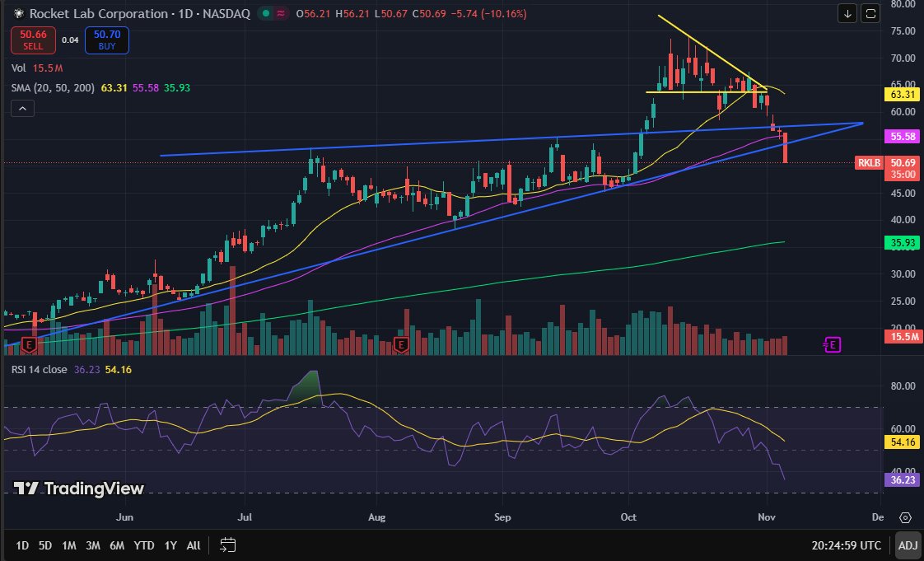Click the 50.66 SELL button
Screen dimensions: 924x561
tap(33, 40)
